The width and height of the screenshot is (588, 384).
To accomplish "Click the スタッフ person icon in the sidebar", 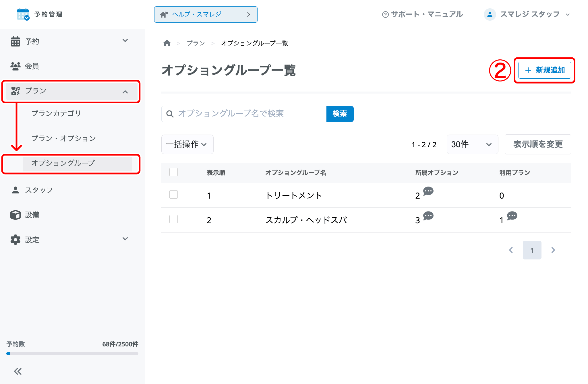I will [x=16, y=190].
